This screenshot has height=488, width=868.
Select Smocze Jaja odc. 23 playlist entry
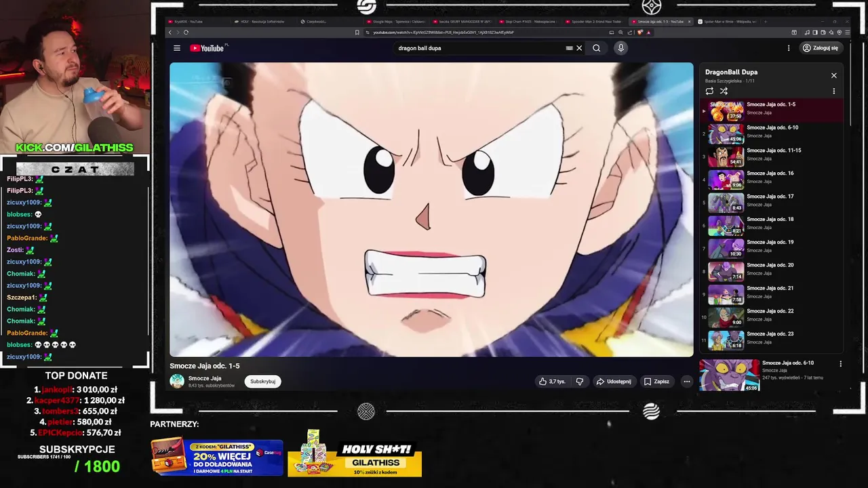[x=772, y=339]
